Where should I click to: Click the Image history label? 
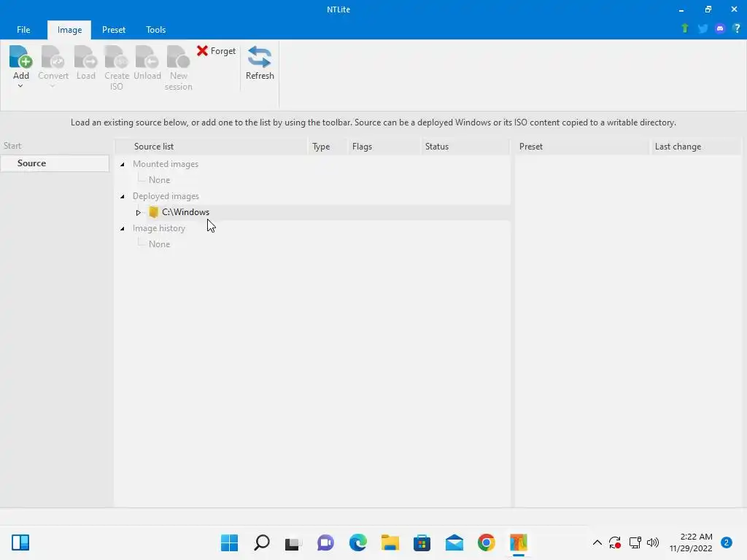coord(158,228)
